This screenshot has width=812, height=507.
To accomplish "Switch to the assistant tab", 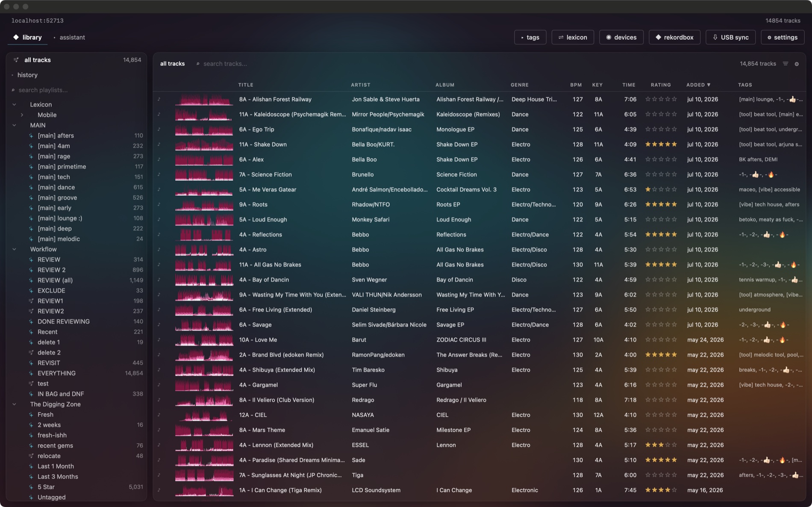I will 69,37.
